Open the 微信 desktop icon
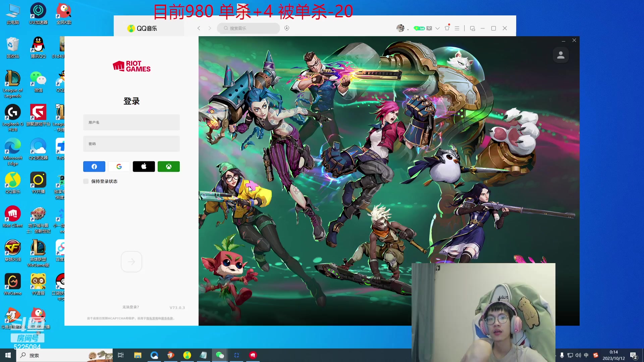The height and width of the screenshot is (362, 644). [x=38, y=82]
